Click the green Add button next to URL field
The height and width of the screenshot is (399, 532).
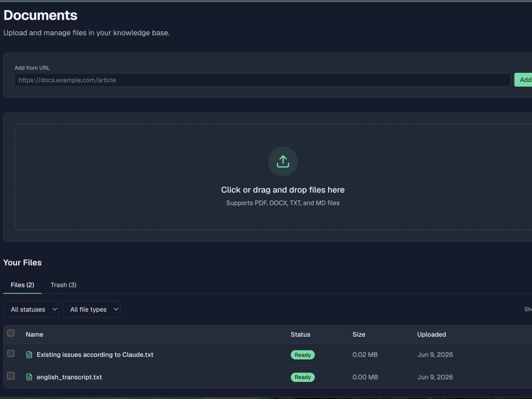pyautogui.click(x=523, y=80)
